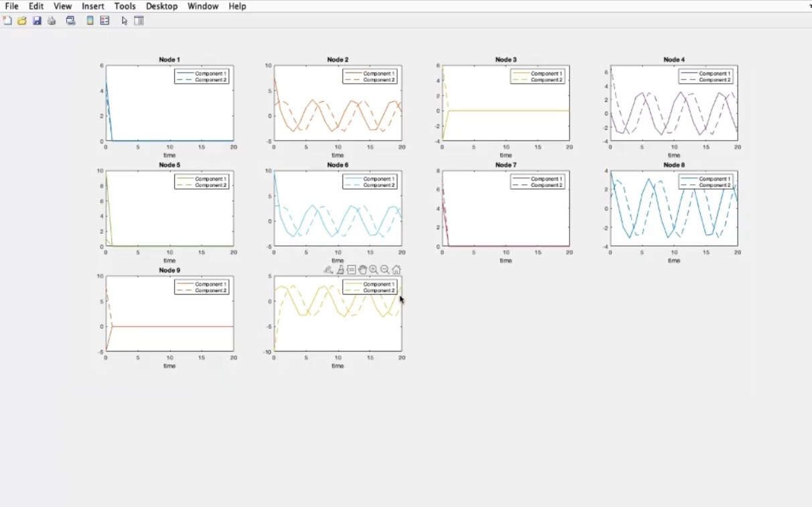The image size is (812, 507).
Task: Open a file using the folder icon
Action: point(22,21)
